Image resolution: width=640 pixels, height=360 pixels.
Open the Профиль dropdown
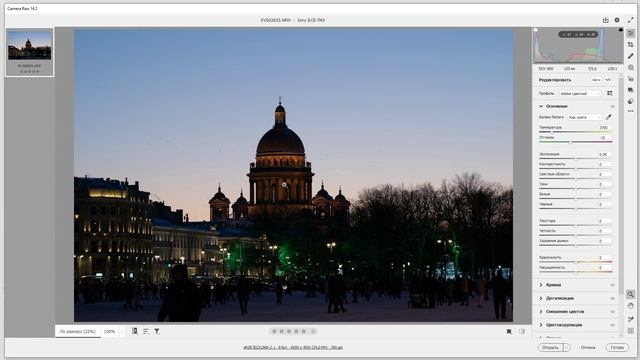pos(580,93)
